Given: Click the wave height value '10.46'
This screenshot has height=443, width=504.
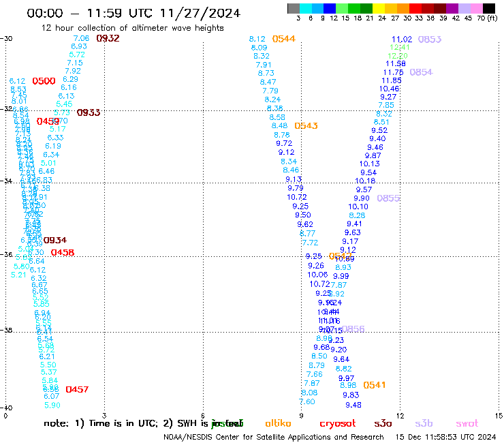Looking at the screenshot, I should click(x=389, y=89).
